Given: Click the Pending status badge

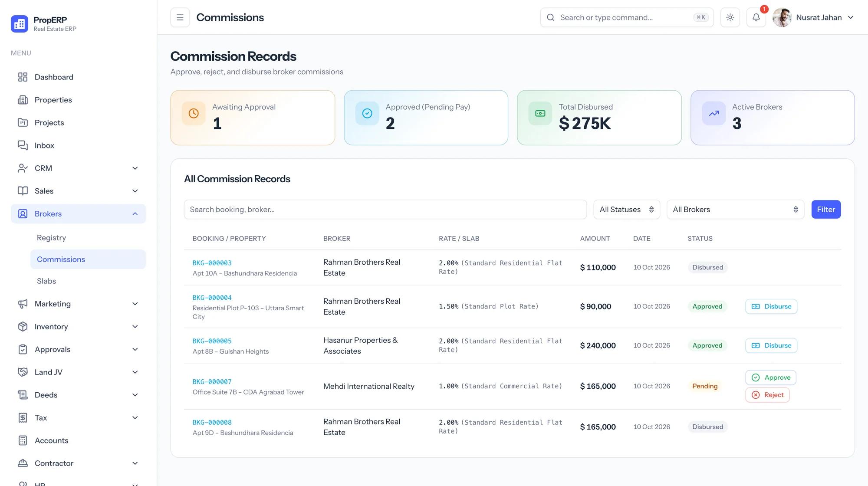Looking at the screenshot, I should pyautogui.click(x=705, y=386).
